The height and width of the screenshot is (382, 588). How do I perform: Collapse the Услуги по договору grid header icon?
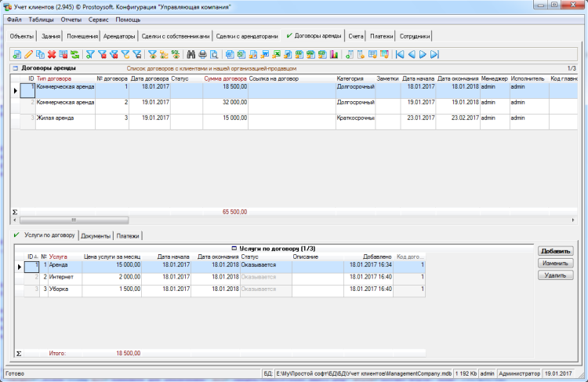coord(234,248)
